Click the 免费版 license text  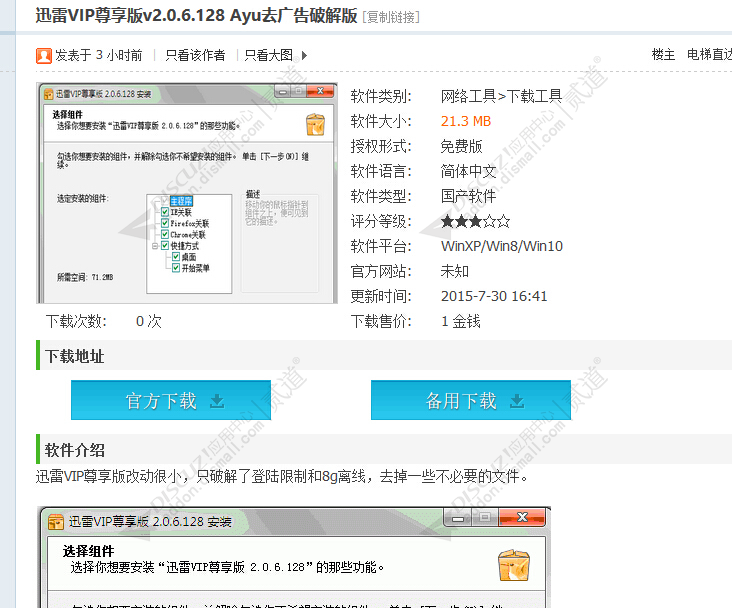pos(461,147)
